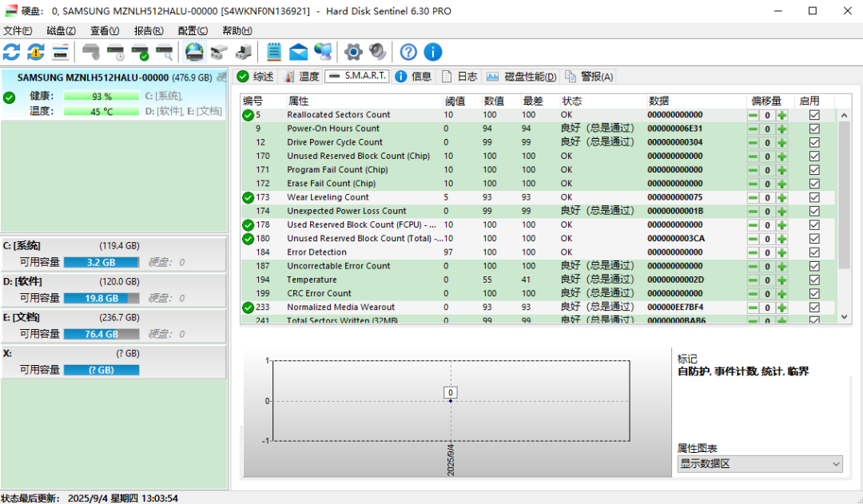Increase offset for Power-On Hours Count
The width and height of the screenshot is (863, 504).
click(x=781, y=129)
